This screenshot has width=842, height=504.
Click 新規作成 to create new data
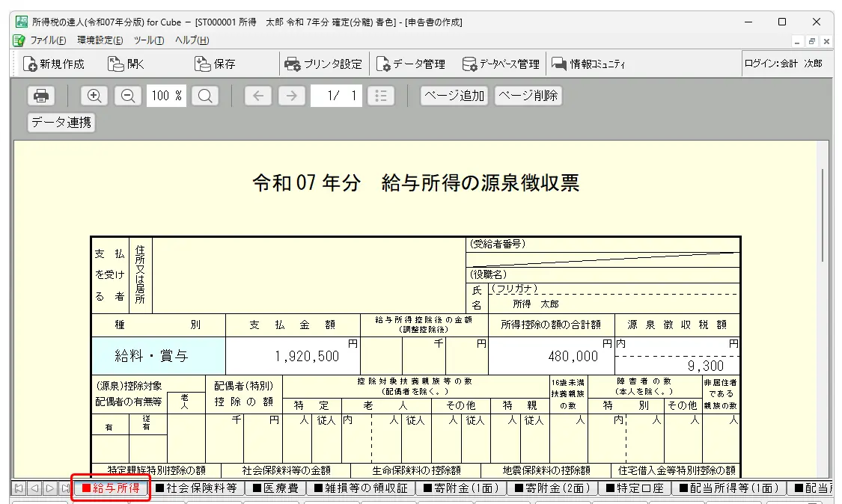pos(54,64)
